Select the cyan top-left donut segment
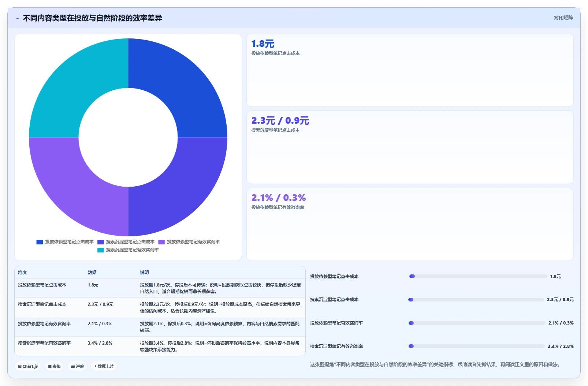588x386 pixels. [73, 82]
